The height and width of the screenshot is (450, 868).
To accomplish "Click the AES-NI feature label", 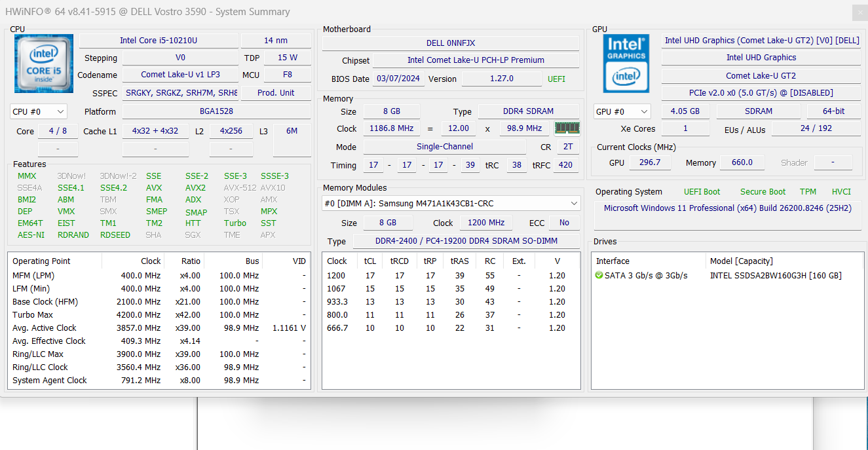I will coord(31,234).
